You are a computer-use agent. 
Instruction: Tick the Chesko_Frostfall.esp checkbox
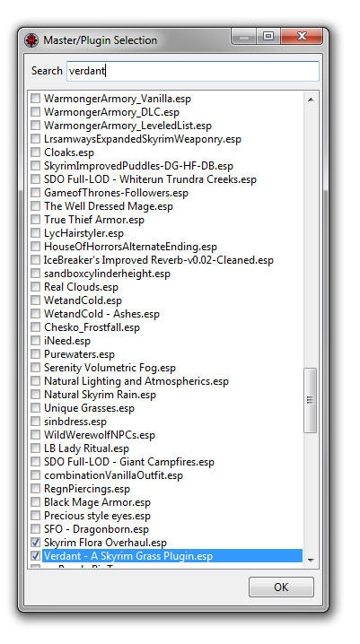click(x=36, y=326)
